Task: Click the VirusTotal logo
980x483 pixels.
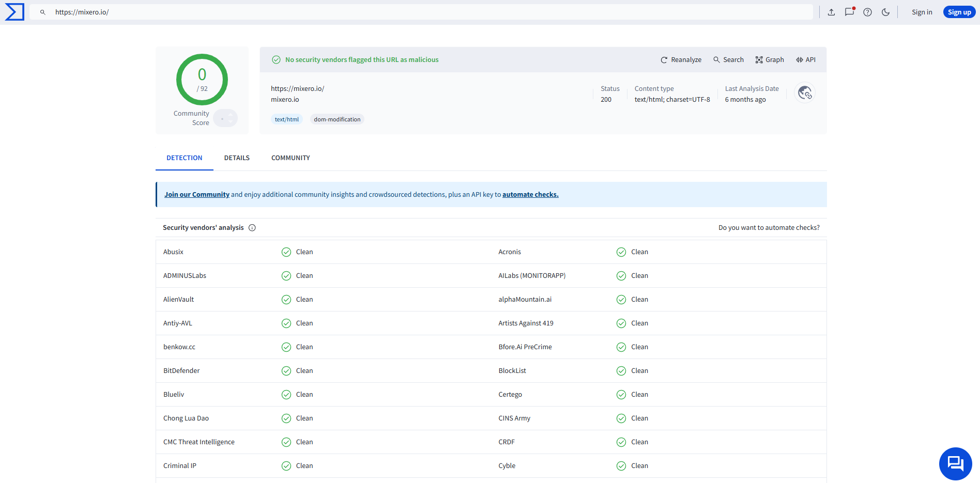Action: (14, 12)
